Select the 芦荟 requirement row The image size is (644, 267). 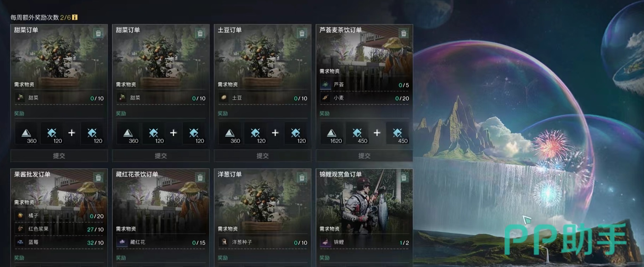[x=364, y=85]
